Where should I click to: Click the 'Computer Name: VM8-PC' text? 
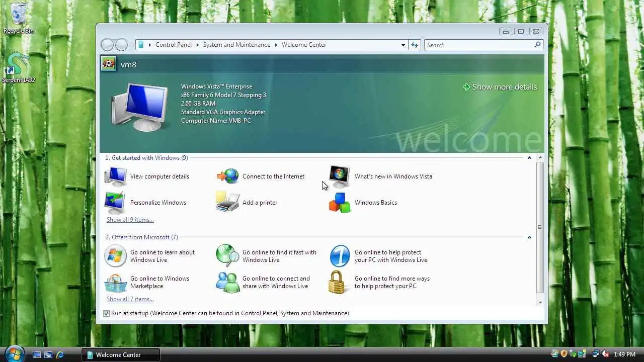pos(216,121)
